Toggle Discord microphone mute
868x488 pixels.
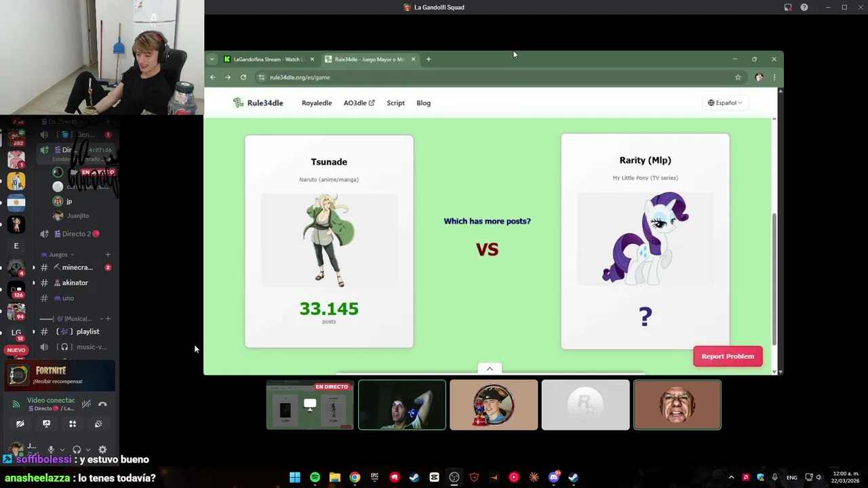(50, 449)
